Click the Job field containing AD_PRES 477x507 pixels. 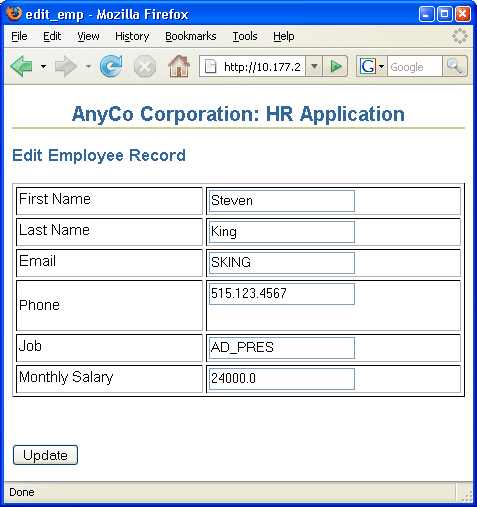pos(282,348)
